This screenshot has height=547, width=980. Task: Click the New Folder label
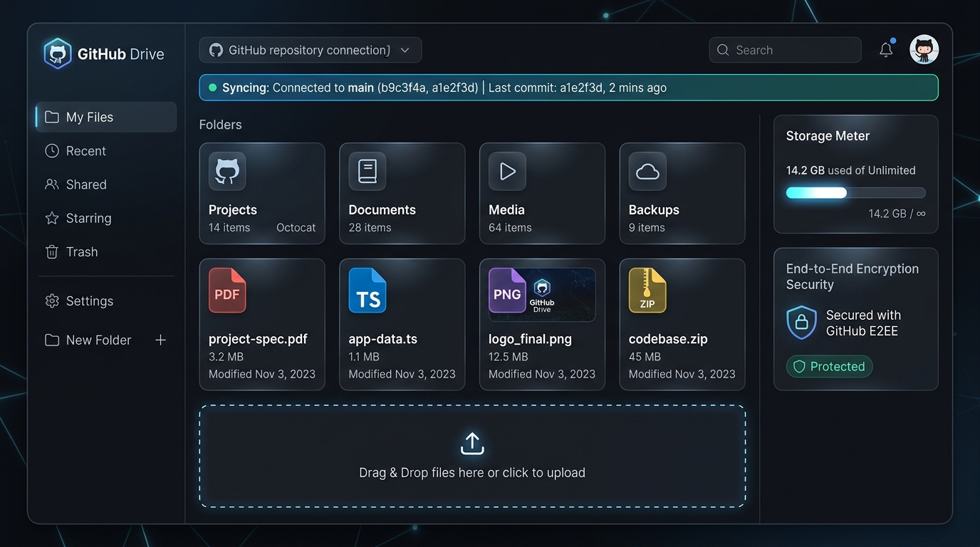tap(98, 340)
